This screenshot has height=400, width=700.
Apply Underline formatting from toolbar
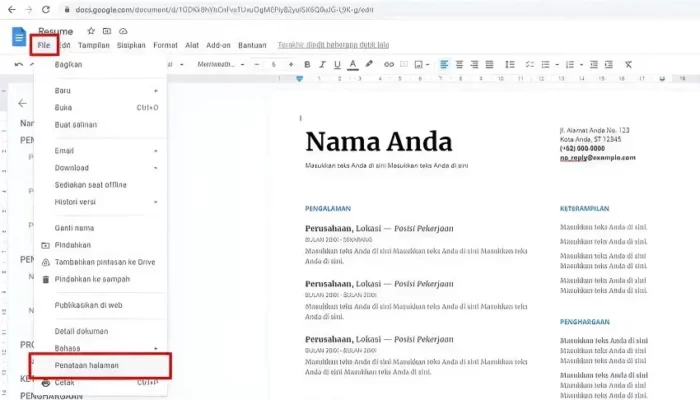337,65
